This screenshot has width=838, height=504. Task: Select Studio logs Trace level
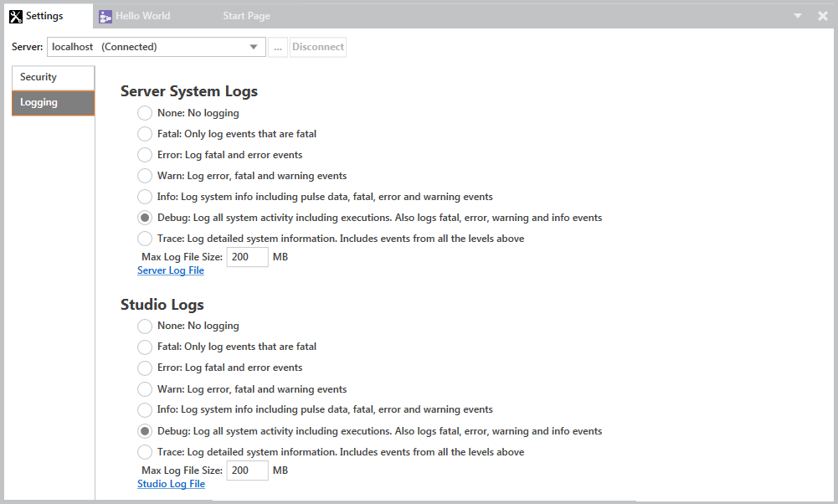pyautogui.click(x=145, y=452)
